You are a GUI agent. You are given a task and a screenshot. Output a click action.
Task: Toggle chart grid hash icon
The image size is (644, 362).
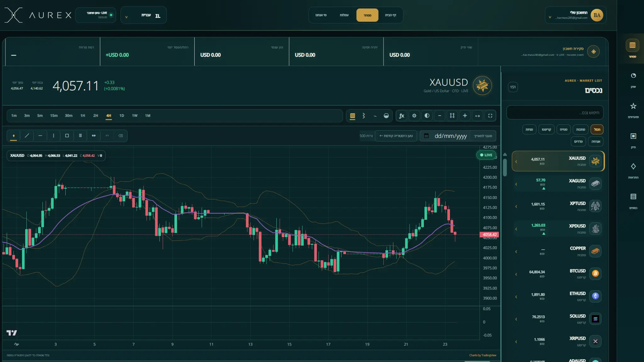[452, 116]
